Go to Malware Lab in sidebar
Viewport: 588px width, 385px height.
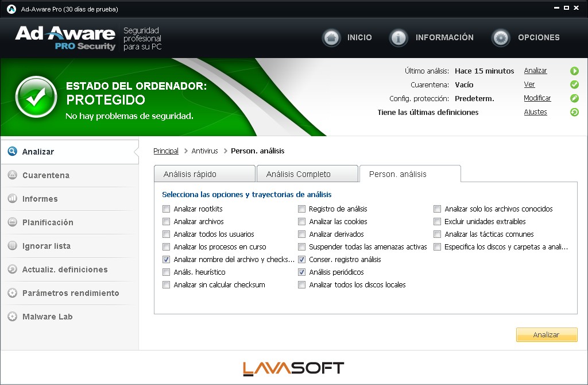[x=69, y=317]
